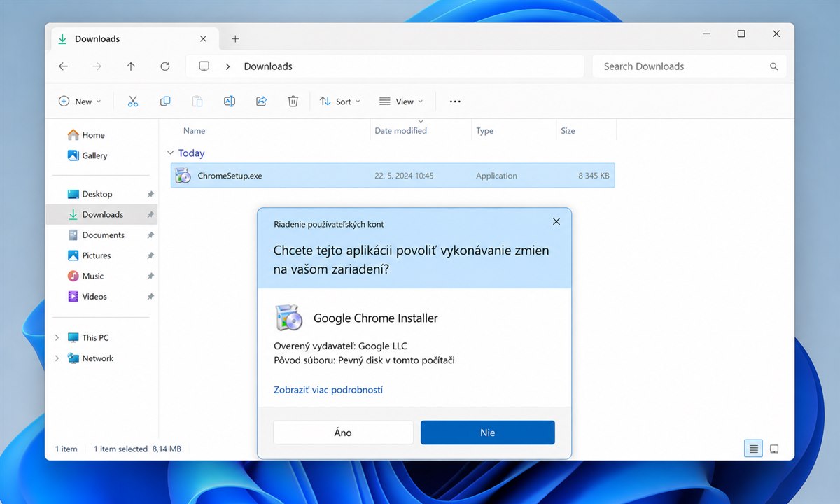Viewport: 840px width, 504px height.
Task: Click the 8 345 KB size cell
Action: click(x=594, y=176)
